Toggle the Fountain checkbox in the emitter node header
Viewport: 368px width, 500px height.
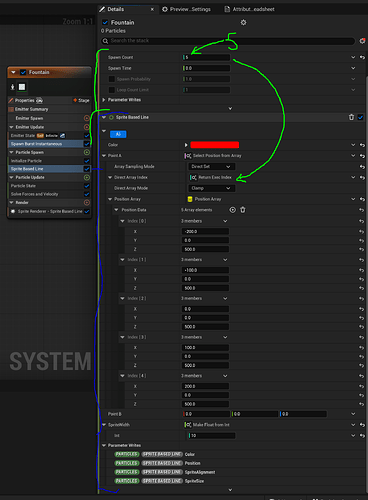click(23, 72)
